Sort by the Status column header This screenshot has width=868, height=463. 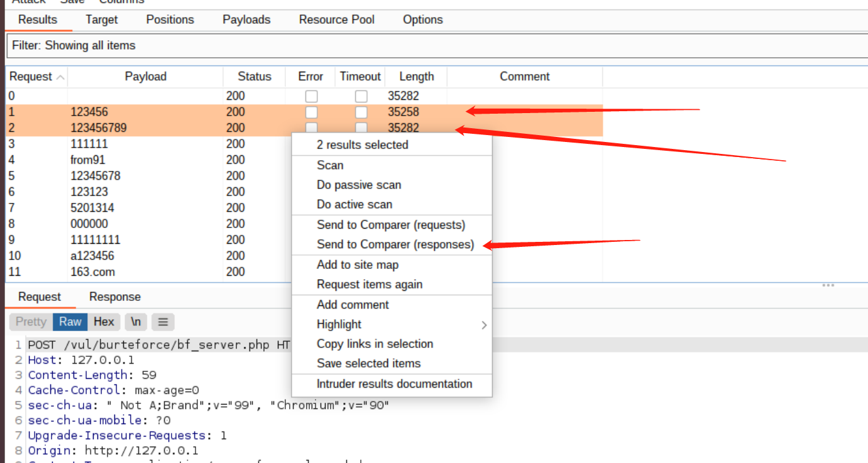(255, 77)
